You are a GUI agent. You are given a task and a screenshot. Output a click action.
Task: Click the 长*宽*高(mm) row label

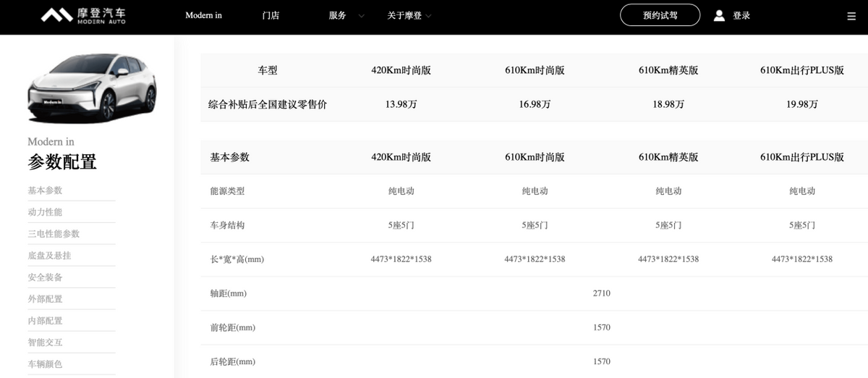[x=237, y=259]
